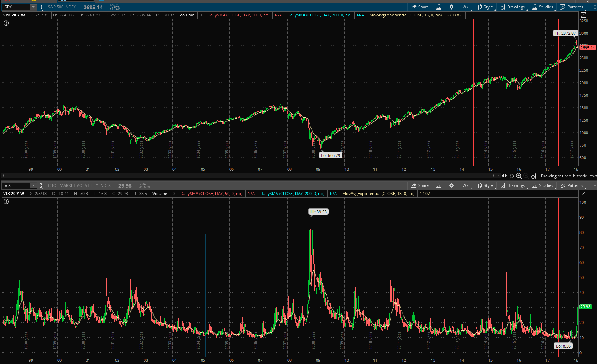The width and height of the screenshot is (597, 364).
Task: Open the Patterns menu on VIX chart
Action: coord(572,185)
